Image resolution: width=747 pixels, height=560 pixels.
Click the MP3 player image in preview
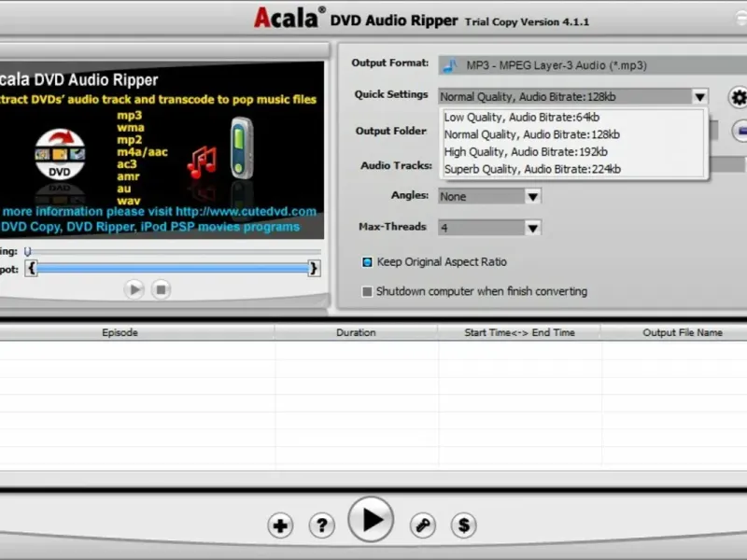[x=242, y=148]
